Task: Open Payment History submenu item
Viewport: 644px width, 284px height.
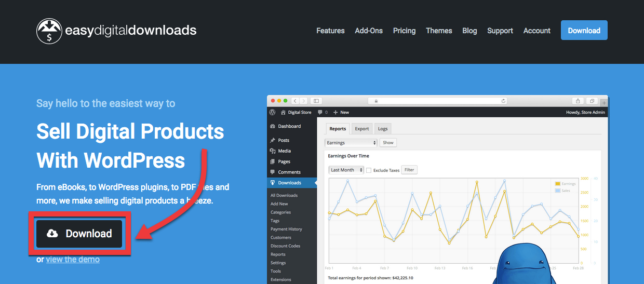Action: (286, 229)
